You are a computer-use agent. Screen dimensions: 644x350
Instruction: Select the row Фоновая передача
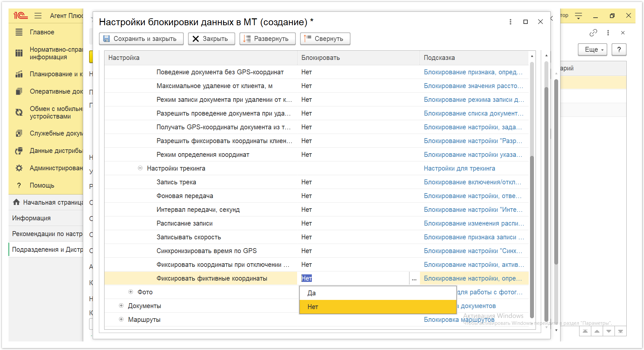click(316, 196)
